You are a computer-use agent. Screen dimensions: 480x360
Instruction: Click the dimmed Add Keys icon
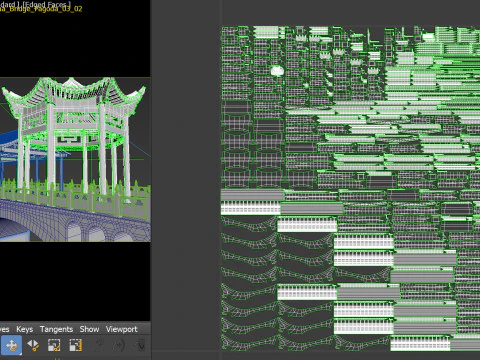(99, 345)
